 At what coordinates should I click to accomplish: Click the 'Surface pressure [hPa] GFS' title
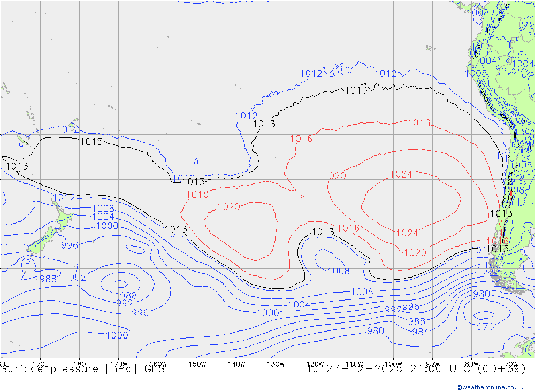click(83, 369)
